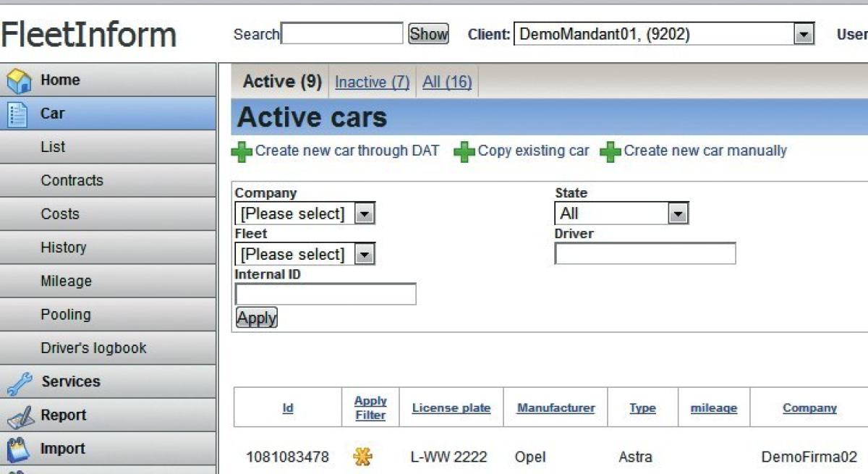Image resolution: width=868 pixels, height=474 pixels.
Task: Sort table by Company column
Action: point(809,408)
